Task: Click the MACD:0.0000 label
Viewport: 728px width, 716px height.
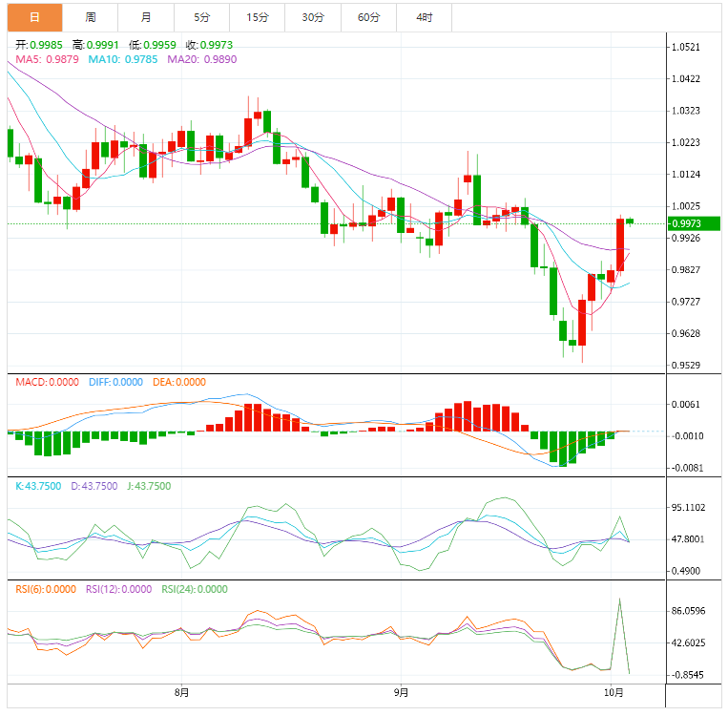Action: (x=48, y=382)
